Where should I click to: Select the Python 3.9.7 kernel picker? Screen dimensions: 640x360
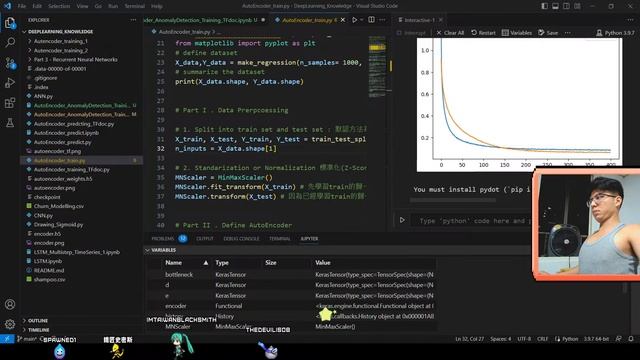point(615,33)
